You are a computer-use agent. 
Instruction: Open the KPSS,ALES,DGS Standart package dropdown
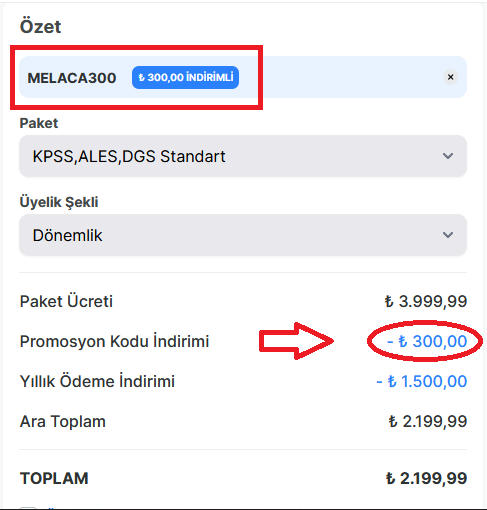[x=243, y=156]
